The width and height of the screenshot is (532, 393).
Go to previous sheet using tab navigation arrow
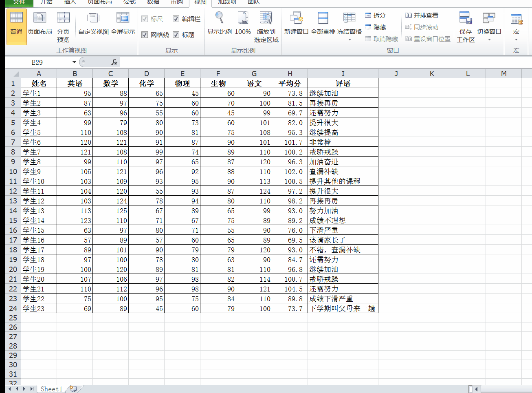(x=17, y=389)
